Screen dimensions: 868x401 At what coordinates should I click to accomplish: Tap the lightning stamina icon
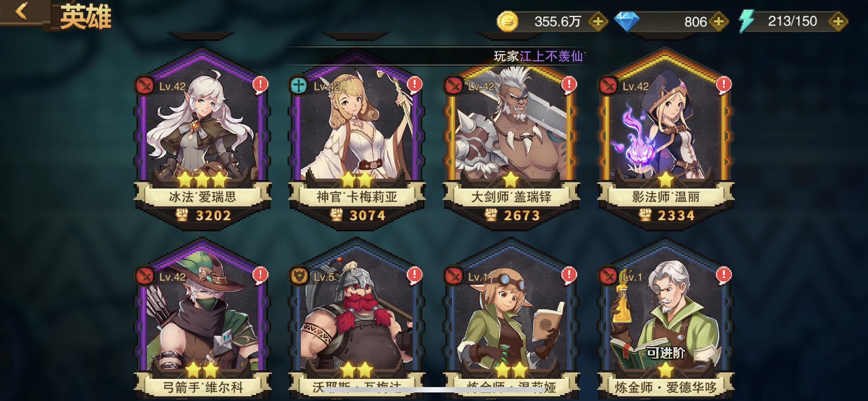pos(747,21)
